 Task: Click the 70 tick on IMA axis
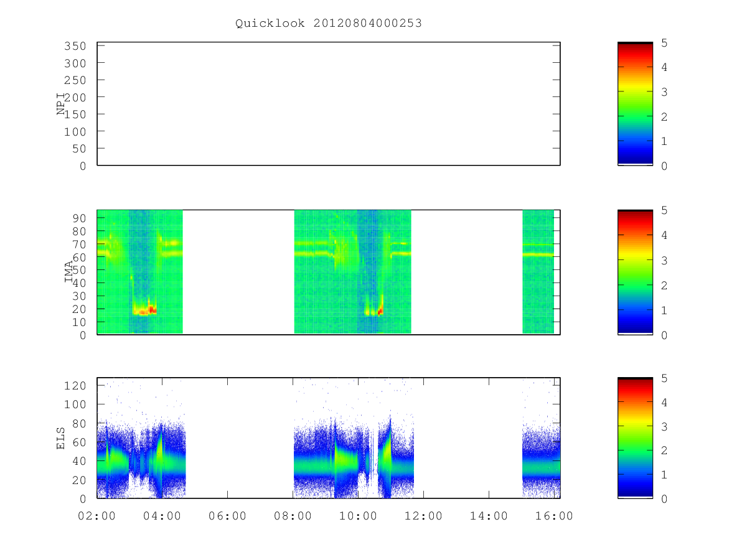(79, 243)
